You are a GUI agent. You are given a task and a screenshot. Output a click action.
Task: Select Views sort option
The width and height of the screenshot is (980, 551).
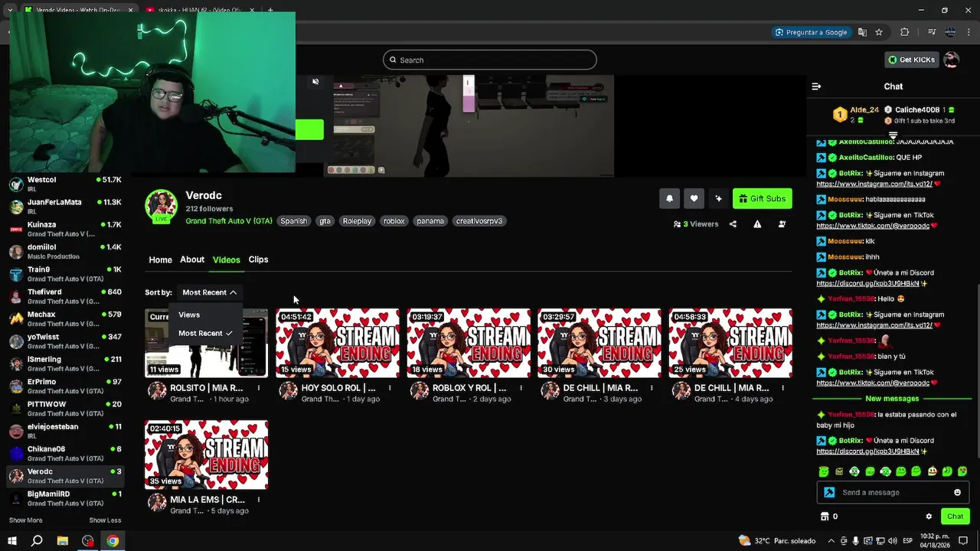[x=189, y=315]
